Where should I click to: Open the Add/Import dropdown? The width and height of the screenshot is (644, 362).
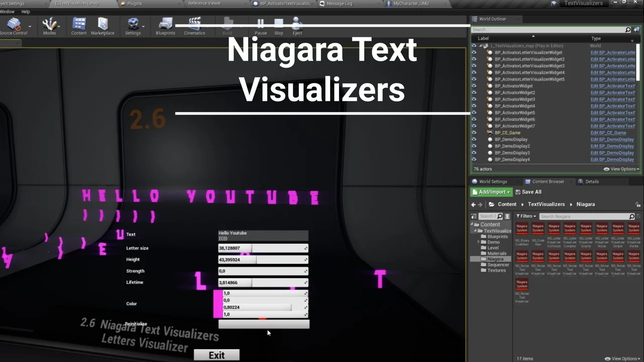pos(491,192)
